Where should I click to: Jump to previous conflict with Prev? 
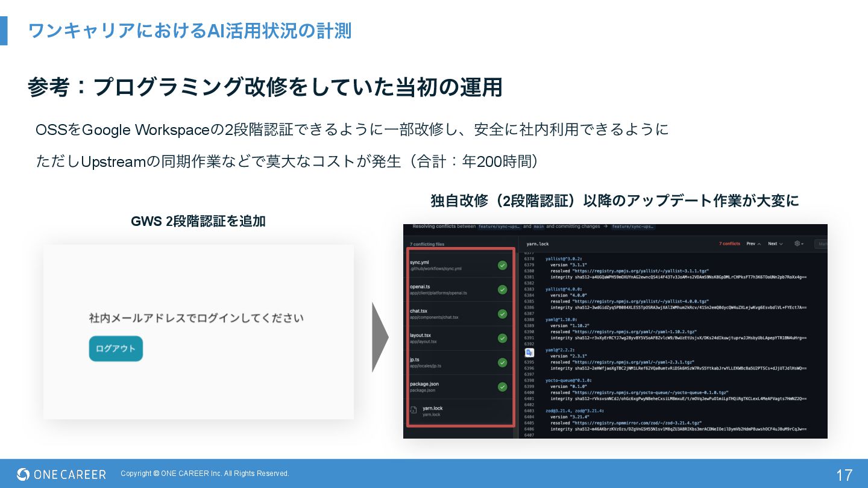tap(753, 243)
